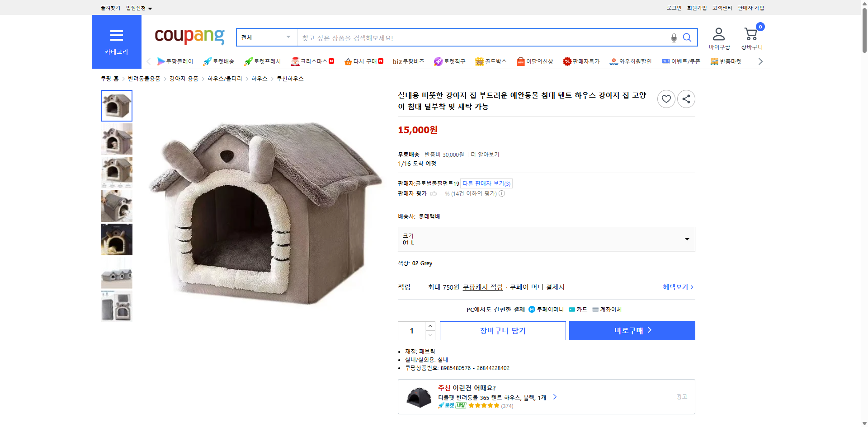Screen dimensions: 868x427
Task: Click the 다른 판매자 보기(3) link
Action: pyautogui.click(x=486, y=183)
